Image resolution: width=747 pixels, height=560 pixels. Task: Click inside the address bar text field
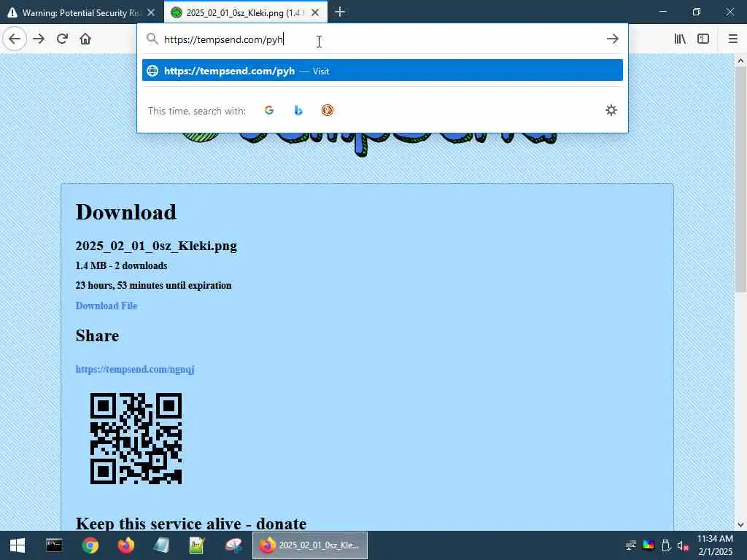point(381,39)
